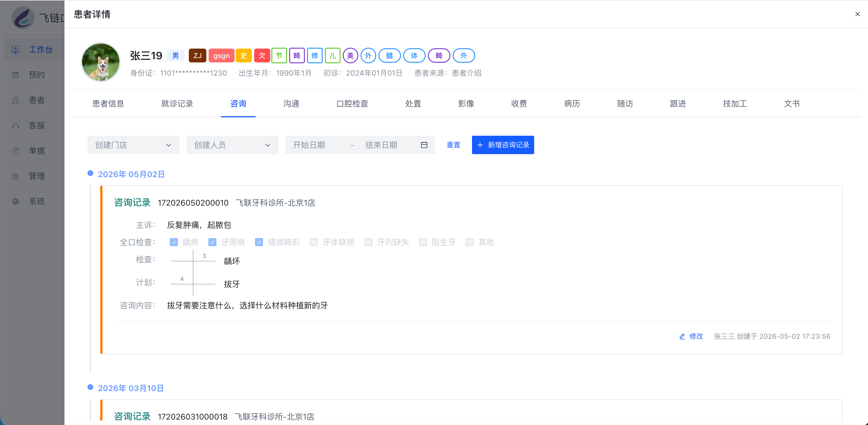868x425 pixels.
Task: Toggle the 其他 checkbox
Action: (x=469, y=242)
